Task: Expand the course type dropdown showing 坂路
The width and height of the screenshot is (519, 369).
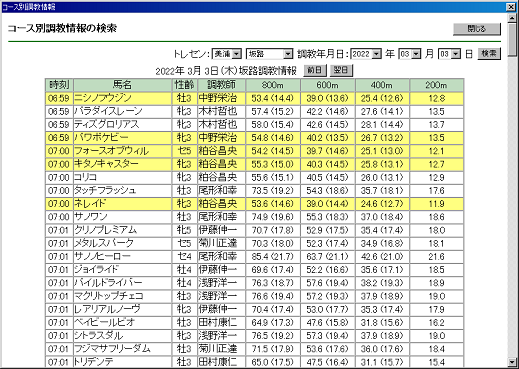Action: click(269, 54)
